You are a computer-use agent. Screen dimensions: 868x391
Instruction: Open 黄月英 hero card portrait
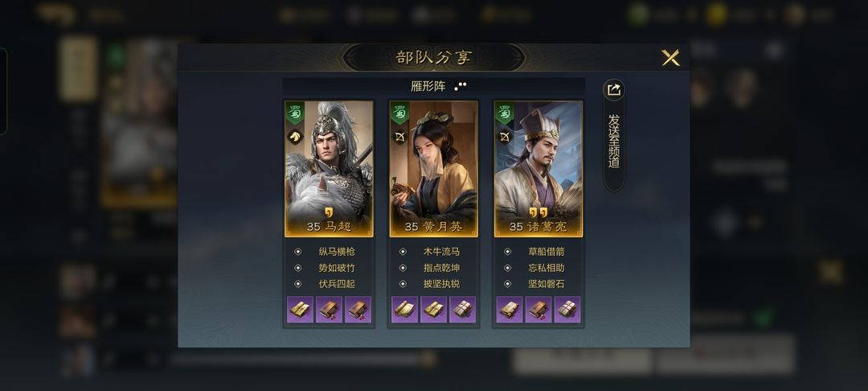point(433,168)
